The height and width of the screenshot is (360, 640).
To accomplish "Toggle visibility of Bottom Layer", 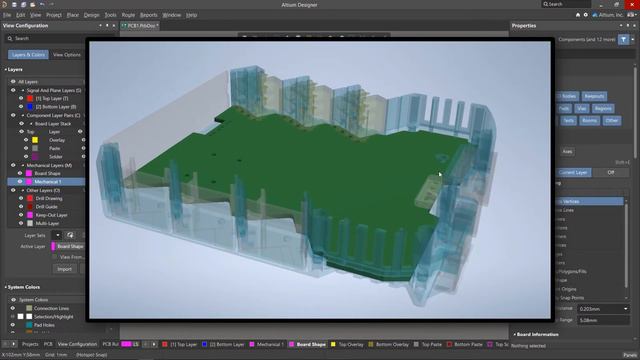I will point(21,107).
